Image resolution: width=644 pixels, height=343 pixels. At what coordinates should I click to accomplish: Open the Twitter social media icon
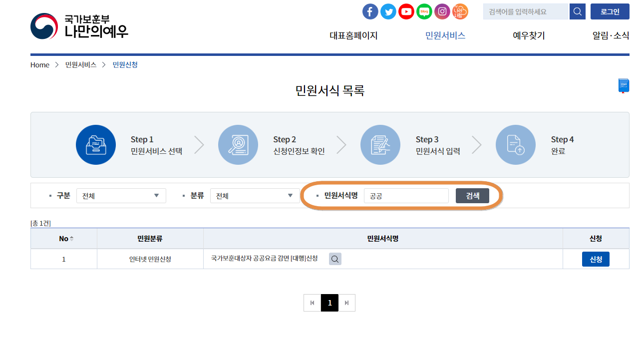388,11
